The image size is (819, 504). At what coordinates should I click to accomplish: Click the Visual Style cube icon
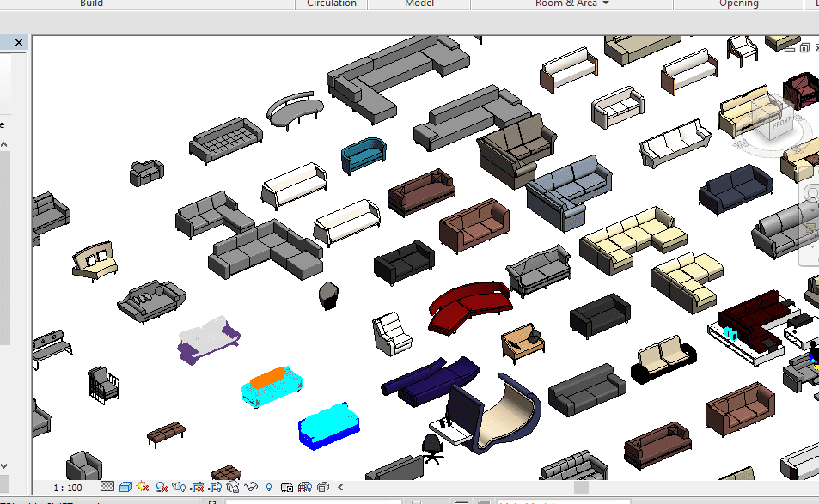pyautogui.click(x=125, y=488)
